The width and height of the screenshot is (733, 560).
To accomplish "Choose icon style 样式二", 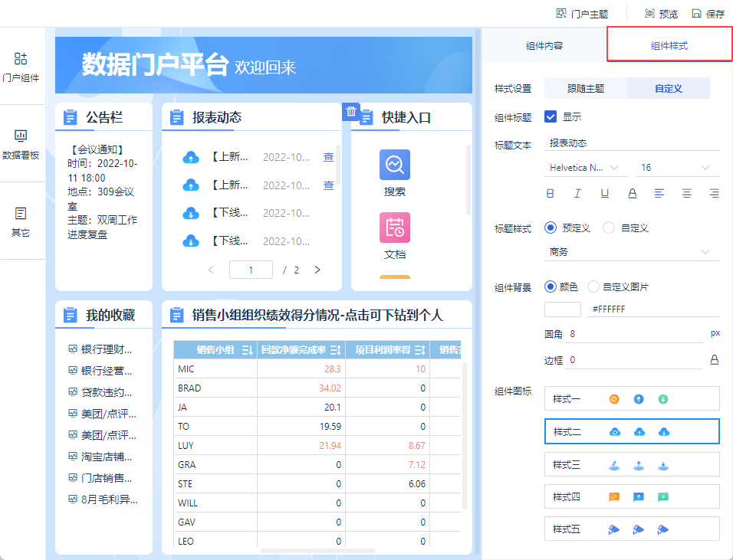I will click(x=632, y=431).
